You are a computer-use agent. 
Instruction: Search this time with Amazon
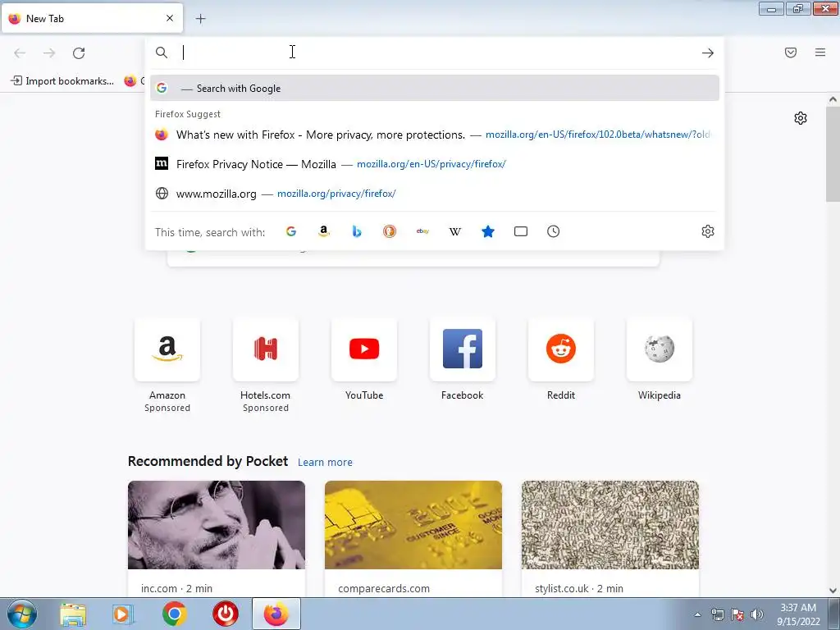[323, 231]
